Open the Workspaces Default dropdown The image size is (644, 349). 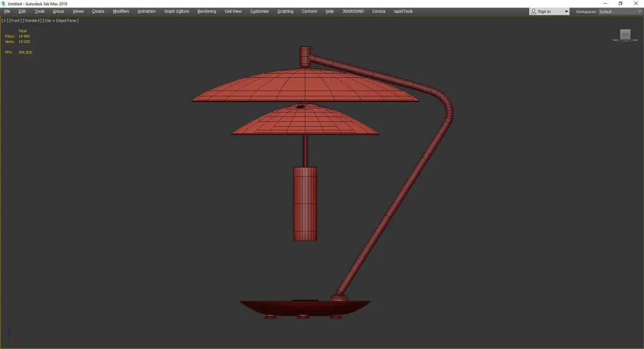(620, 11)
